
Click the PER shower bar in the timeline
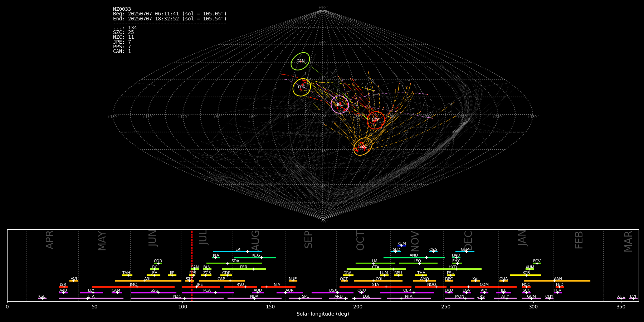point(244,269)
